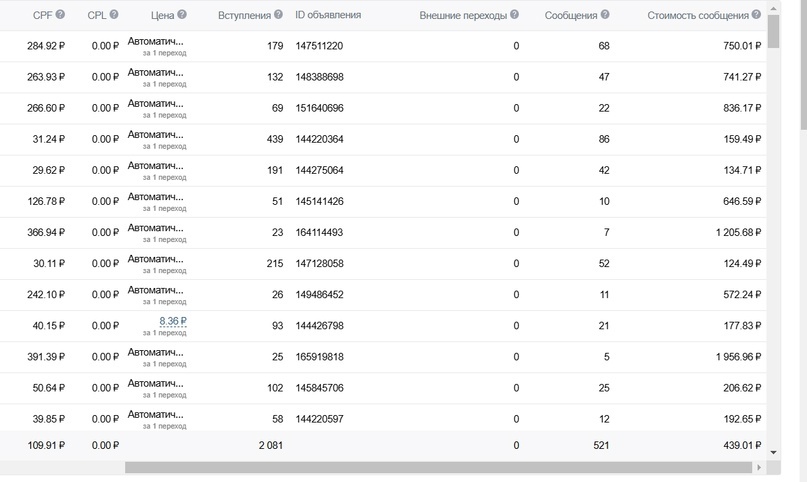This screenshot has height=482, width=807.
Task: Click vertical scrollbar down arrow
Action: point(773,453)
